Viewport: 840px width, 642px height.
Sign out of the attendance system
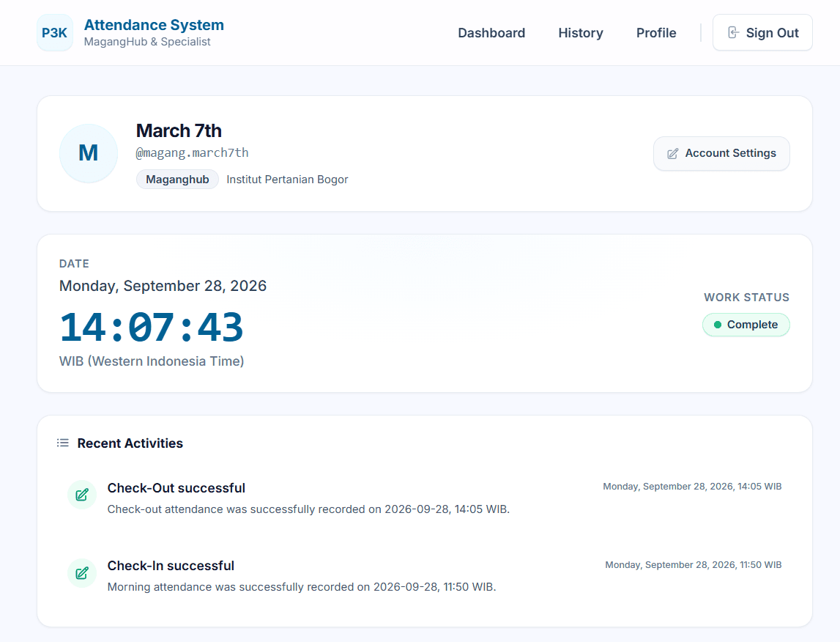click(762, 33)
